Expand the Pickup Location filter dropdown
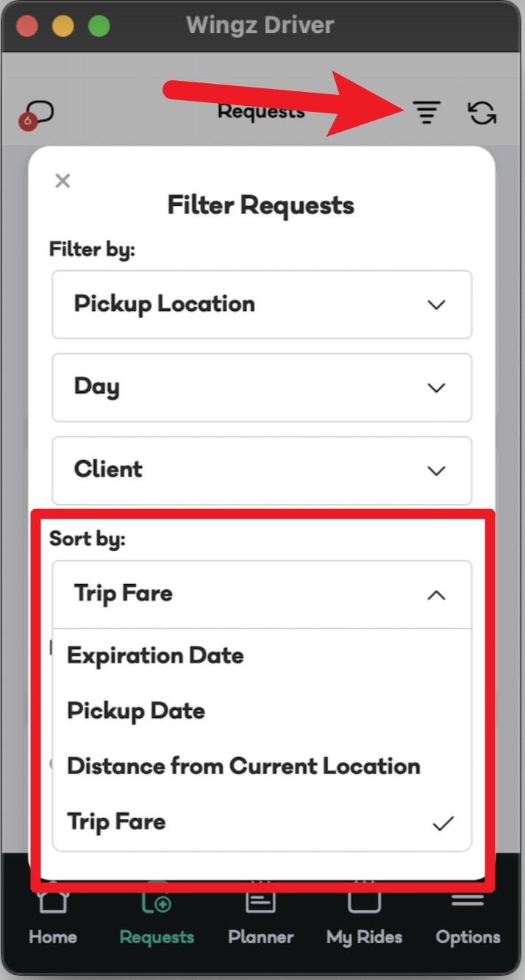The image size is (525, 980). click(261, 305)
